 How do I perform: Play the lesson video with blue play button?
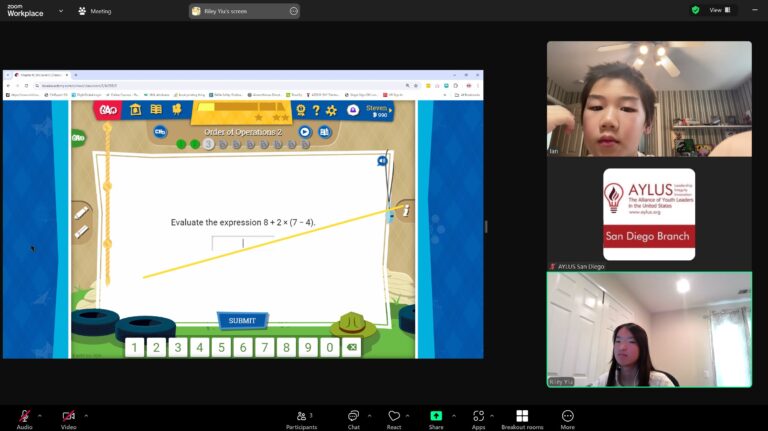click(305, 132)
